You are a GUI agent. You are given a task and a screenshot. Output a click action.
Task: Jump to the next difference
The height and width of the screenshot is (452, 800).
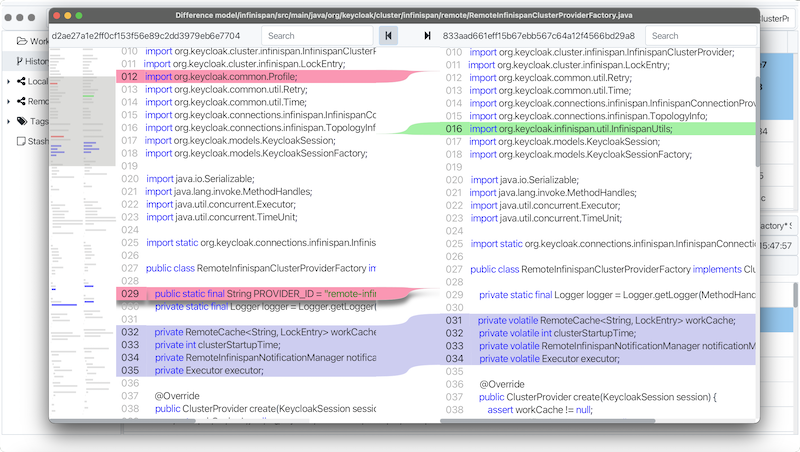point(427,36)
